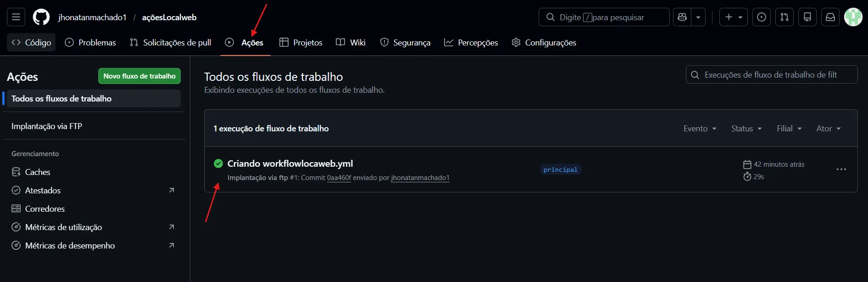Open the hamburger navigation menu

pyautogui.click(x=16, y=17)
